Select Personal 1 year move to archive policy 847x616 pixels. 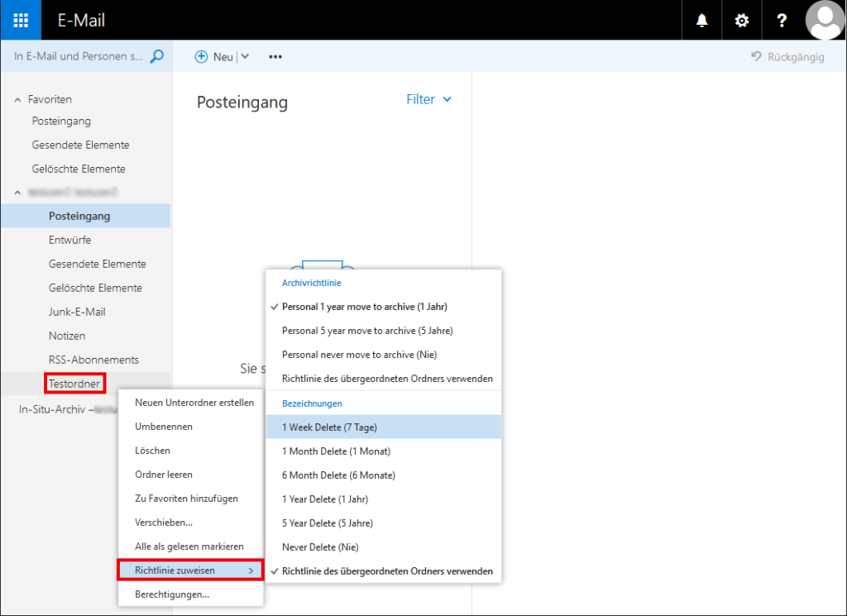click(364, 307)
